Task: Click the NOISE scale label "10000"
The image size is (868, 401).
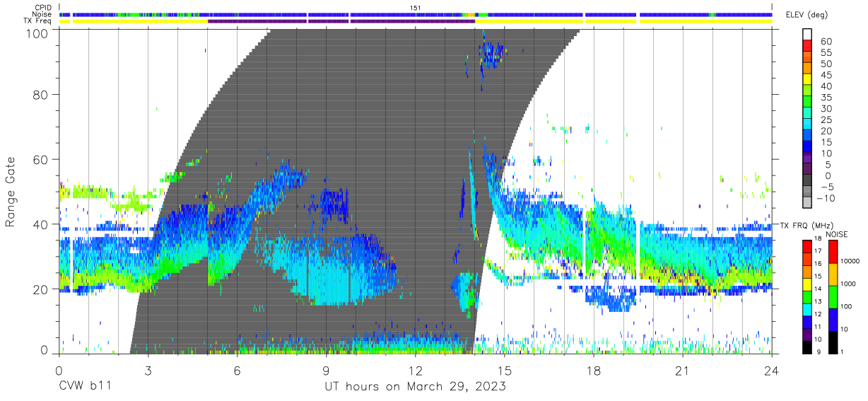Action: [x=849, y=262]
